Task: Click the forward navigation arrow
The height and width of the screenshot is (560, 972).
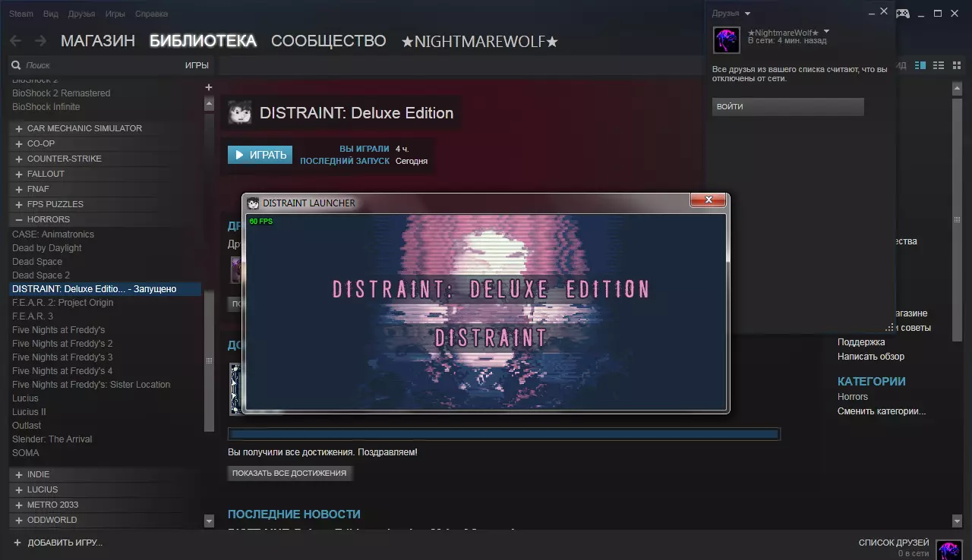Action: 40,41
